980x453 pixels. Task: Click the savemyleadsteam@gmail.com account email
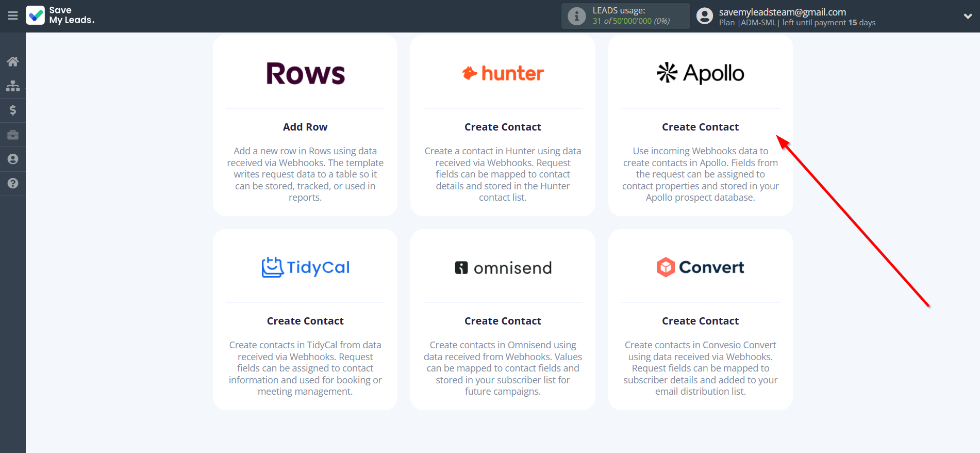point(783,12)
